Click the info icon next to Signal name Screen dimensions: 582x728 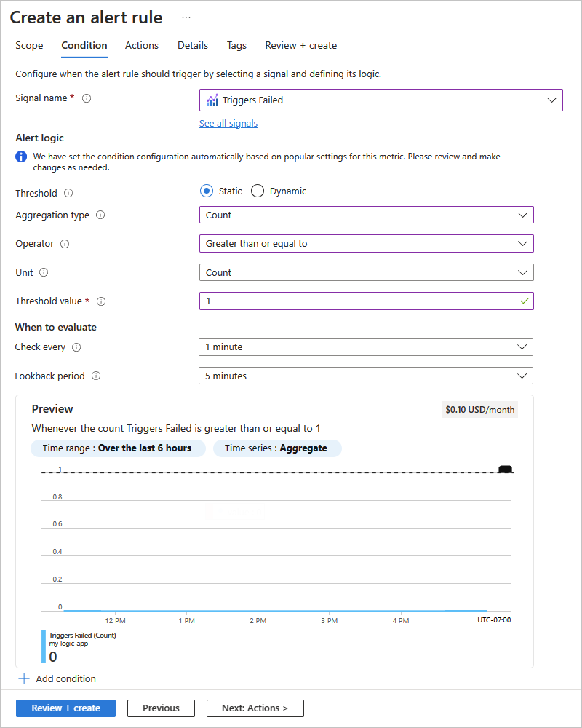[87, 98]
